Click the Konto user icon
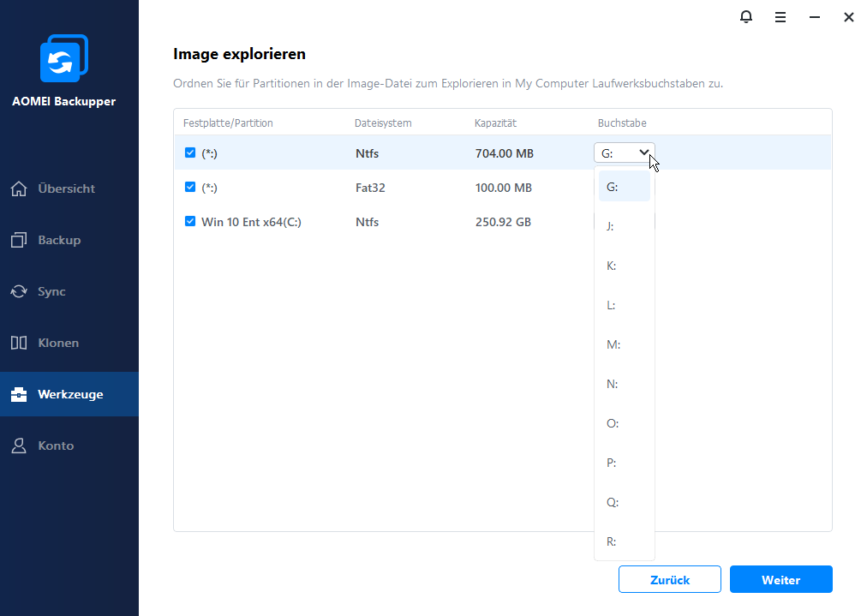This screenshot has height=616, width=861. (19, 446)
